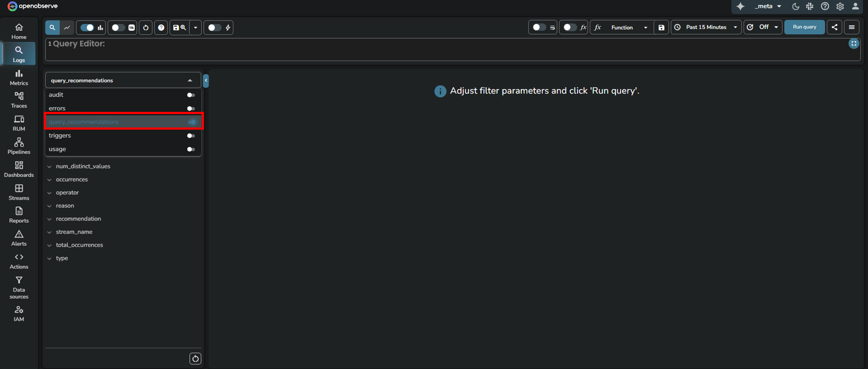Open the query syntax help icon
Screen dimensions: 868x369
[x=161, y=27]
